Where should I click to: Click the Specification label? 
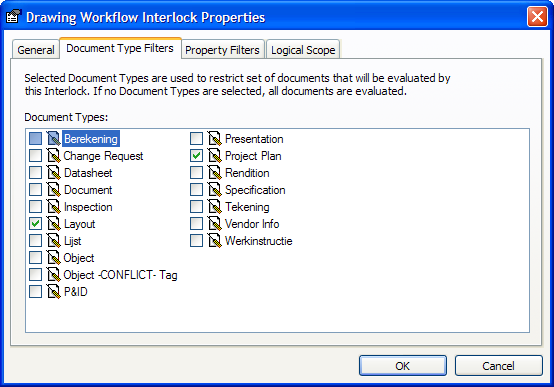coord(255,190)
